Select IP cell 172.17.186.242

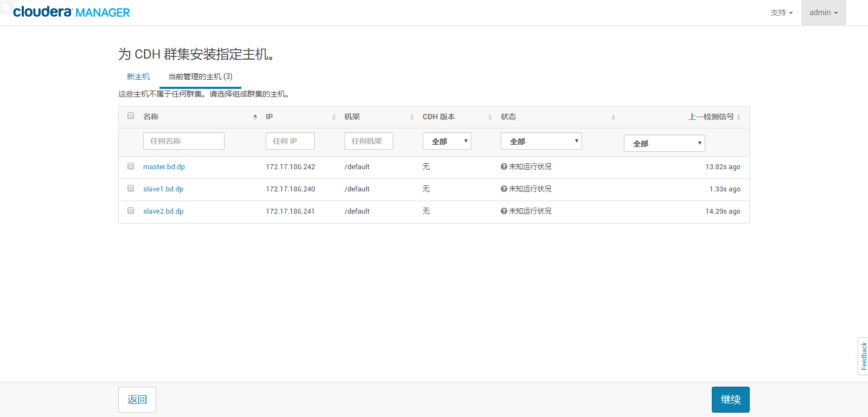coord(290,166)
